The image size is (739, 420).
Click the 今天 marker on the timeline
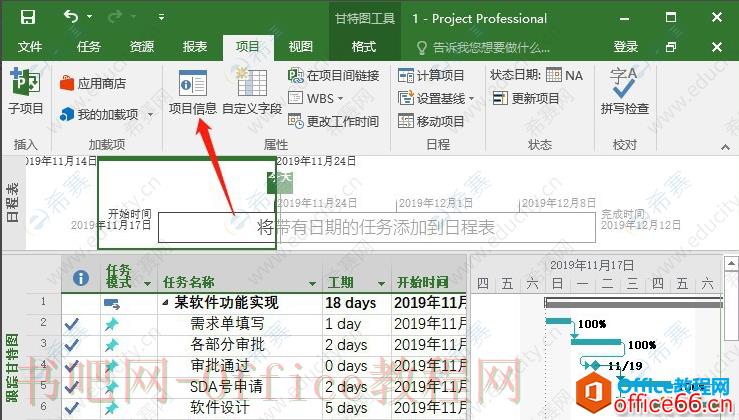280,181
